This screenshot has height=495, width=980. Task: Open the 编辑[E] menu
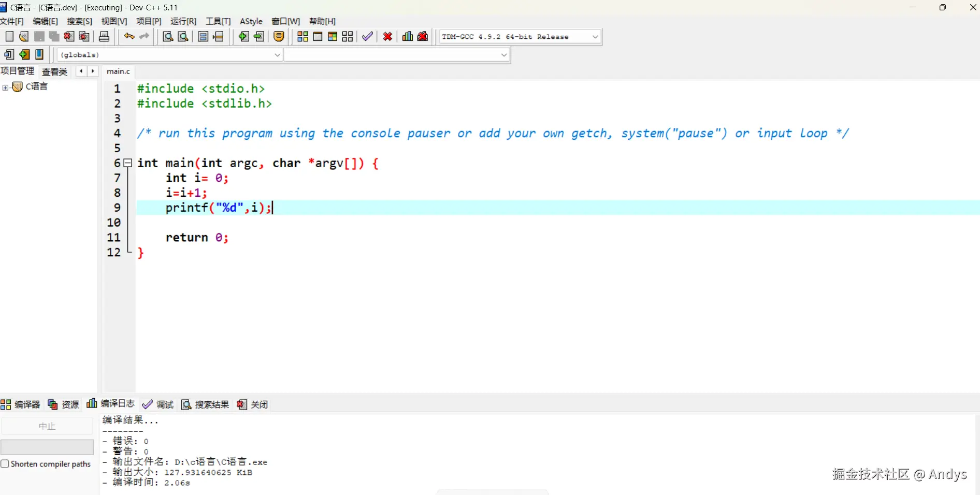[45, 21]
